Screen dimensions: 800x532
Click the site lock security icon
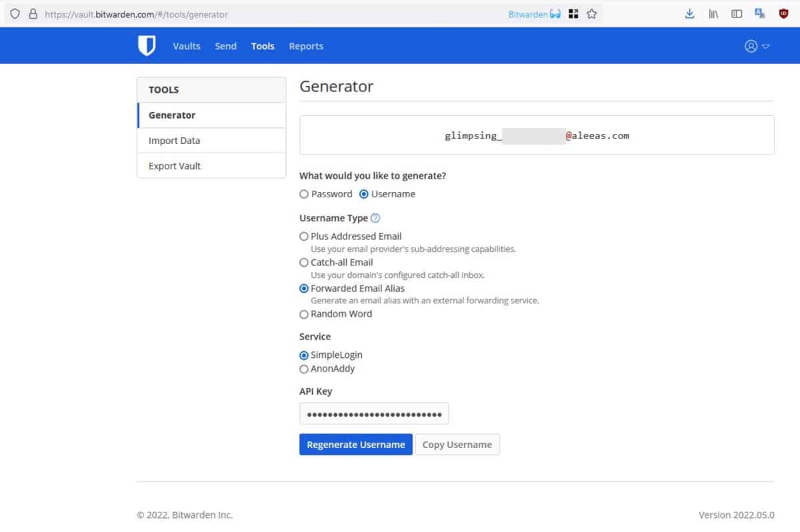(x=33, y=14)
